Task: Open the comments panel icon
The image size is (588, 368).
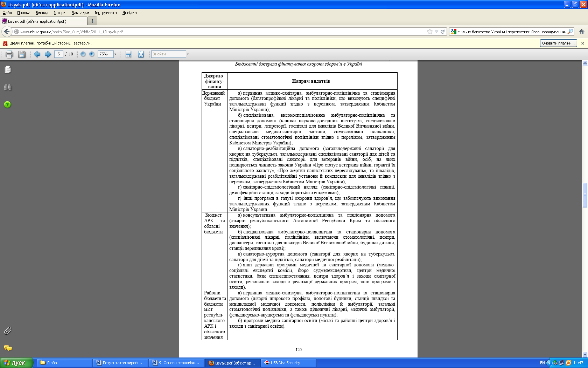Action: pos(8,348)
